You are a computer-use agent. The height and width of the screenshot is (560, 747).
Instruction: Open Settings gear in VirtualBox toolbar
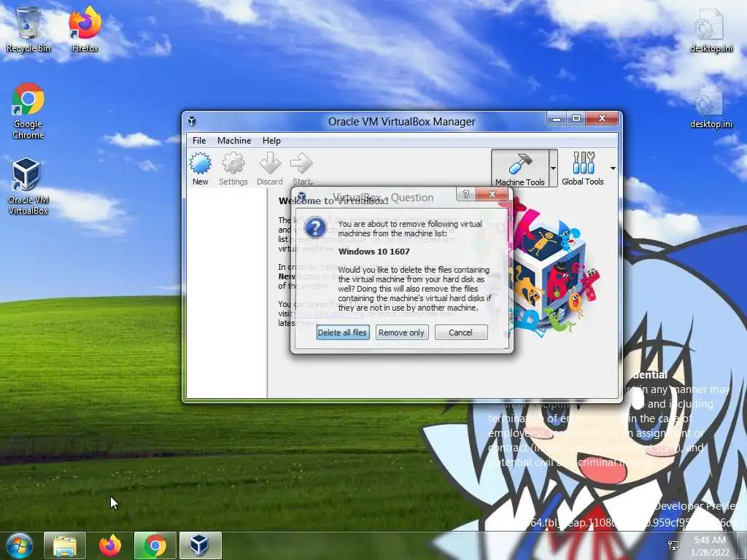tap(233, 168)
